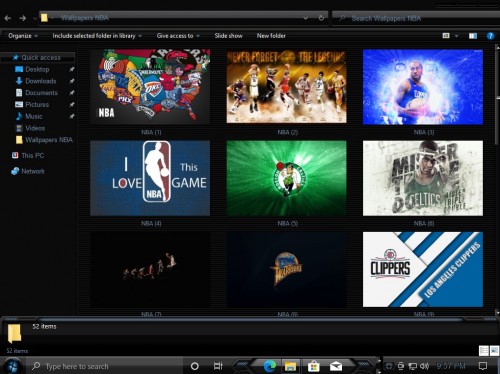Select the Clippers wallpaper thumbnail
This screenshot has width=500, height=374.
click(x=423, y=269)
